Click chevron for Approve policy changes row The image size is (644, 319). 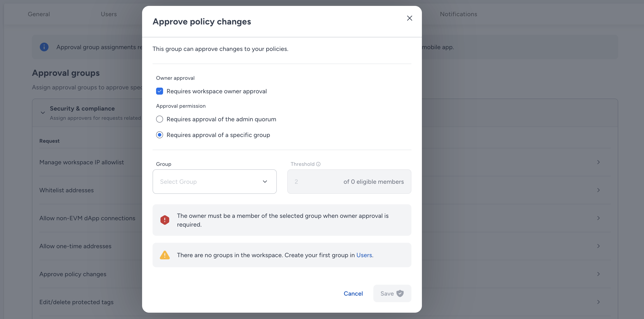point(598,274)
